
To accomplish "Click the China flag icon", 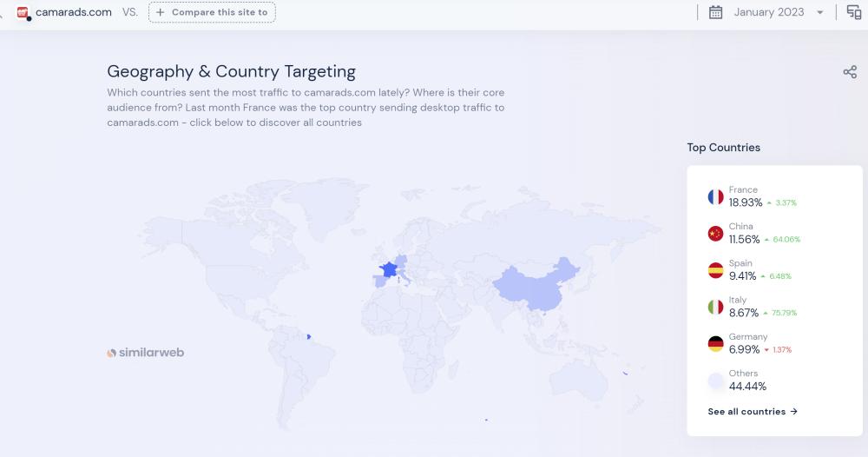I will pyautogui.click(x=715, y=234).
